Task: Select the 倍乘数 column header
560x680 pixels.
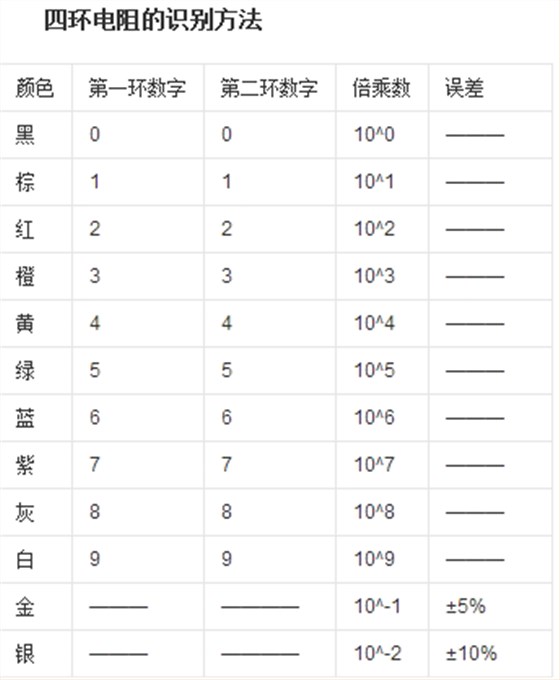Action: [x=381, y=88]
